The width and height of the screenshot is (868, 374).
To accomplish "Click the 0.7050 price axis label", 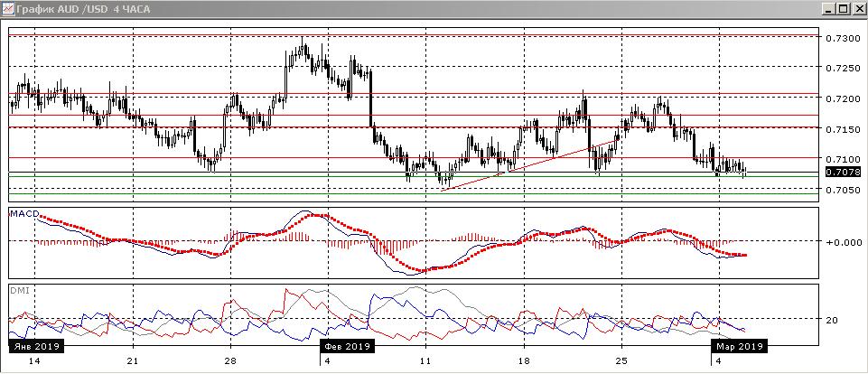I will pos(839,191).
